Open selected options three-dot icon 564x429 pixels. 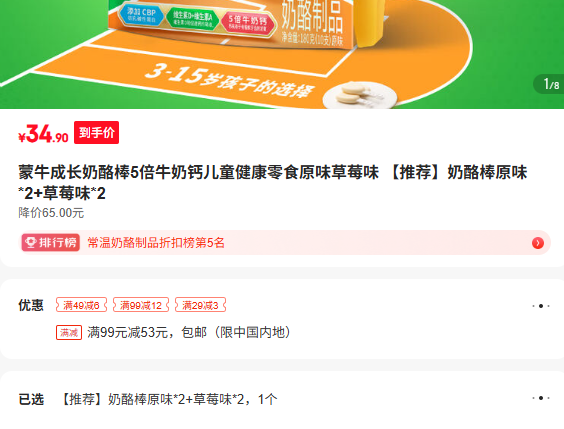[541, 398]
